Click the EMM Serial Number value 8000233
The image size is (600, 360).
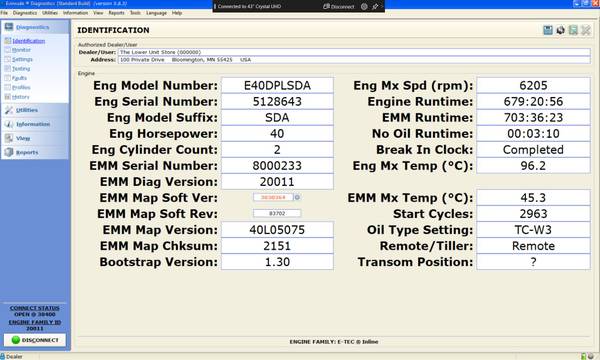(x=277, y=166)
